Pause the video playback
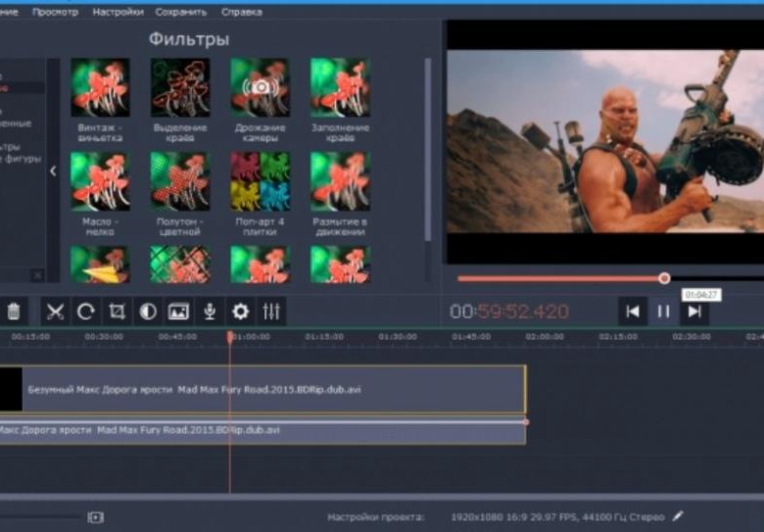The image size is (764, 532). click(664, 312)
